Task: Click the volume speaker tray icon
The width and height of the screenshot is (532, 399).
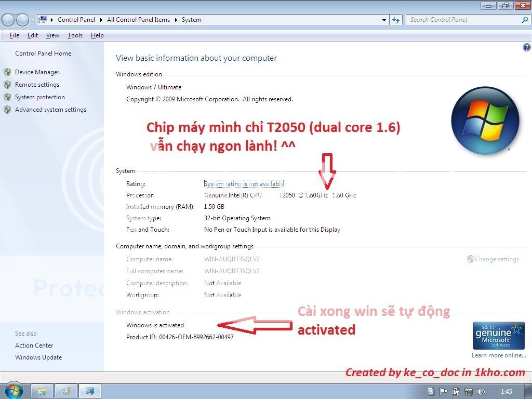Action: [481, 392]
